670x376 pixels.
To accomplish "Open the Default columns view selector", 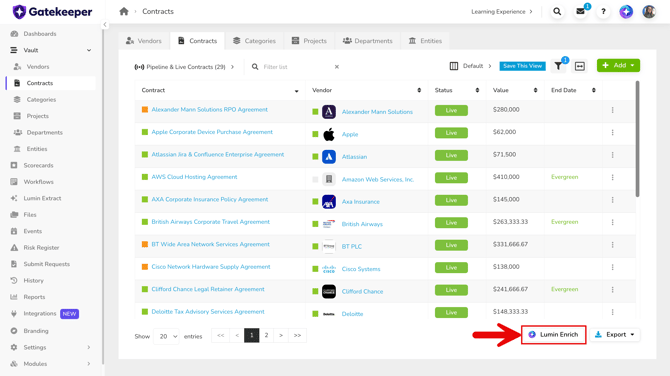I will [470, 66].
